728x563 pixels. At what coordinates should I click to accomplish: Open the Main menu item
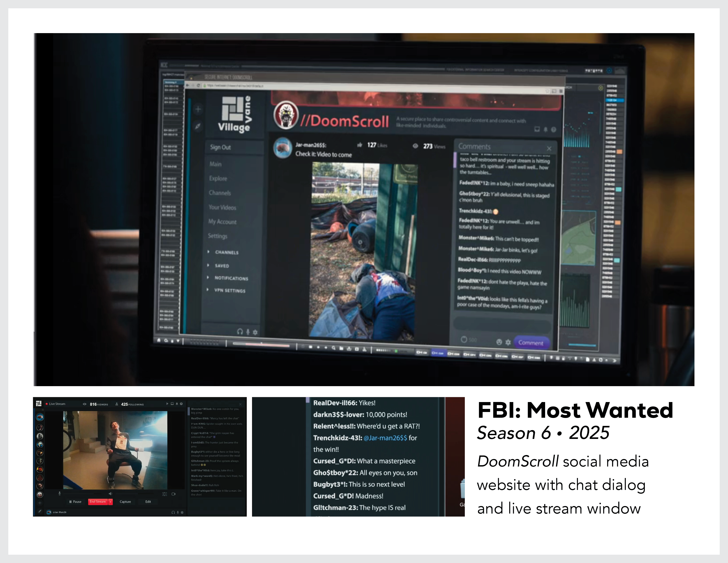tap(216, 164)
